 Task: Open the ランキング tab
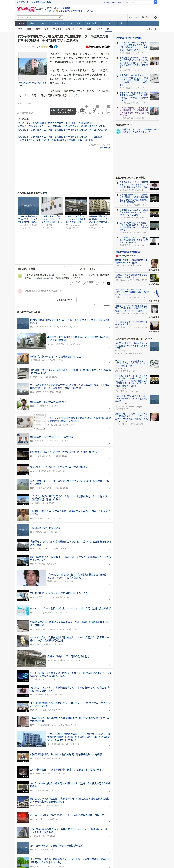click(x=109, y=24)
